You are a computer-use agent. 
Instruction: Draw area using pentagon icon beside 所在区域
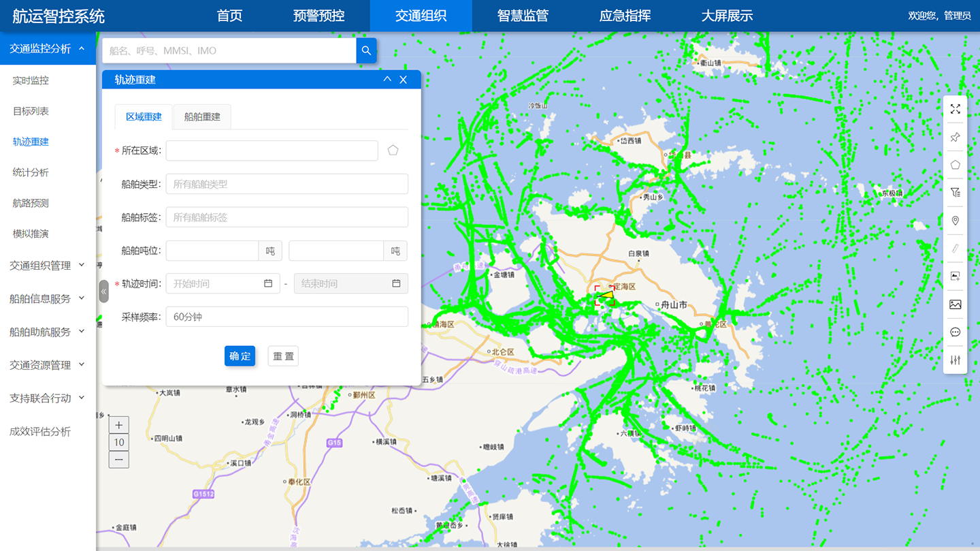tap(393, 151)
